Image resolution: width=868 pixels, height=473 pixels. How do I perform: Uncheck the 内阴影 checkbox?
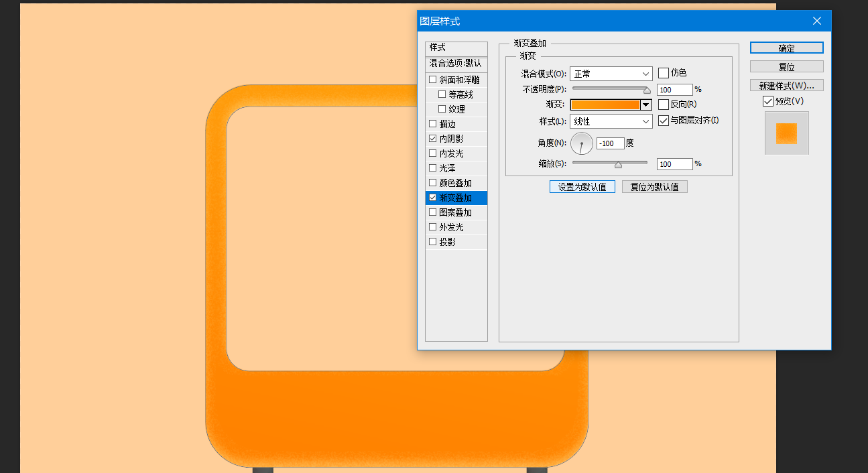(x=432, y=139)
